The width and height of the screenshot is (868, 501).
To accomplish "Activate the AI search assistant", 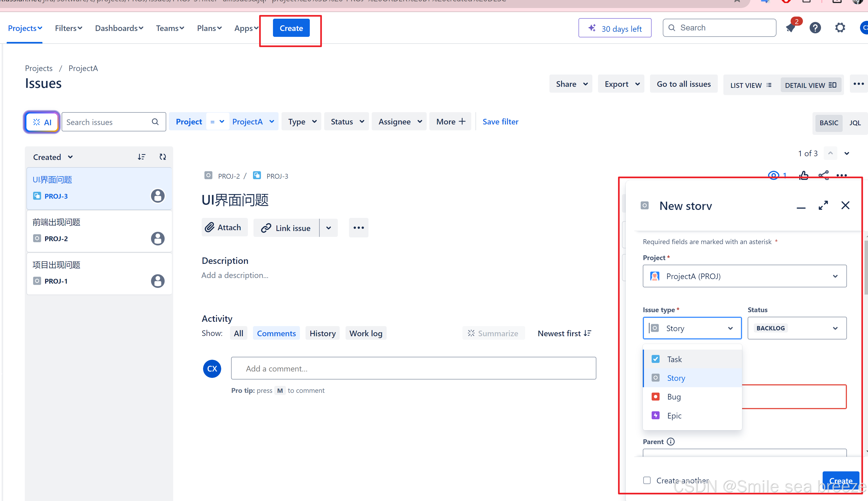I will (x=42, y=122).
